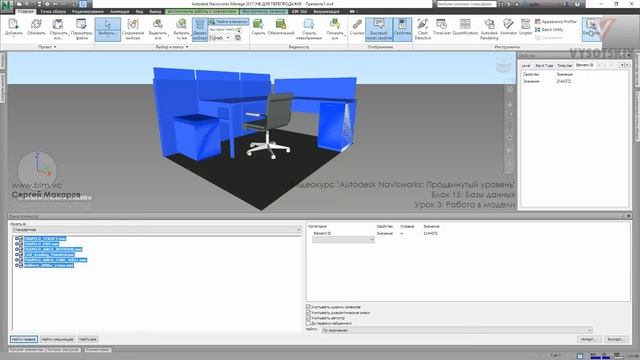Click the Добавить (Append) file icon
Image resolution: width=640 pixels, height=360 pixels.
coord(13,24)
